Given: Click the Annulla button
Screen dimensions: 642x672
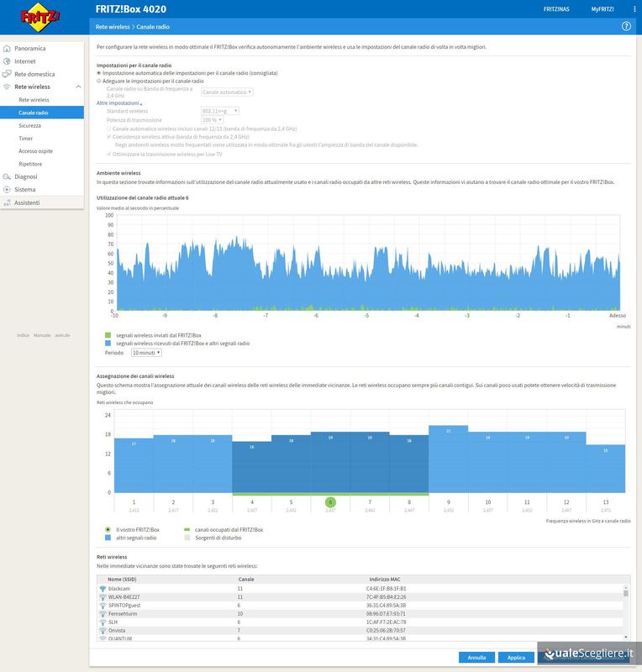Looking at the screenshot, I should coord(476,657).
